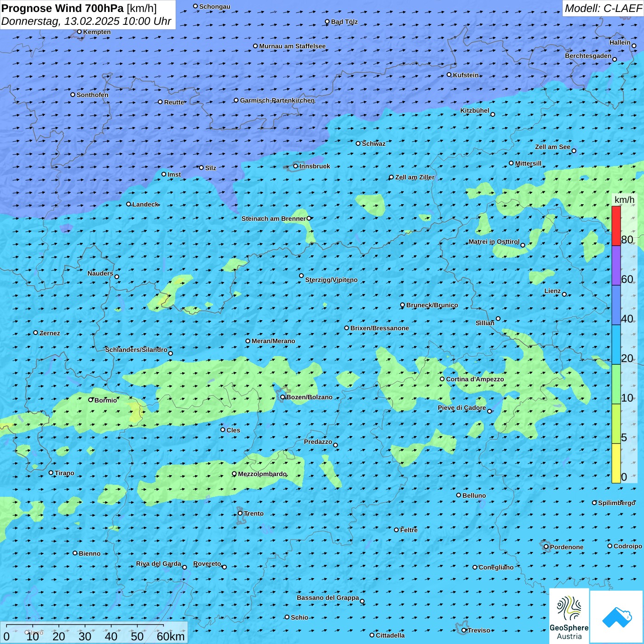Click the Imst label
The width and height of the screenshot is (644, 644).
(174, 174)
